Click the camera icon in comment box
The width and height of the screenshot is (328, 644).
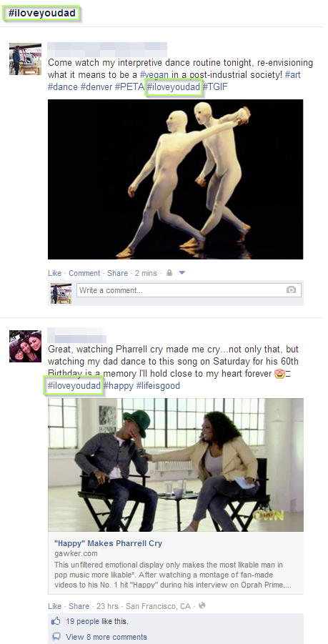[291, 290]
